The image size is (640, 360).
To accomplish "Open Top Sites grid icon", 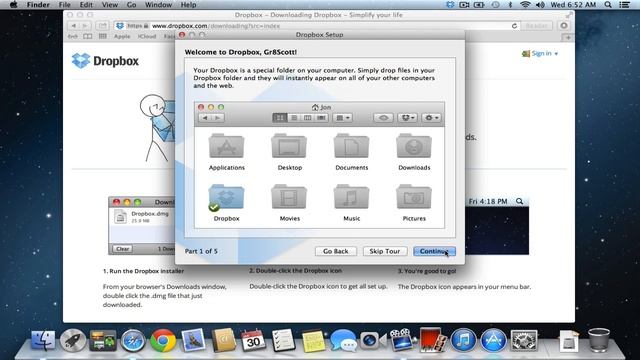I will [x=102, y=36].
